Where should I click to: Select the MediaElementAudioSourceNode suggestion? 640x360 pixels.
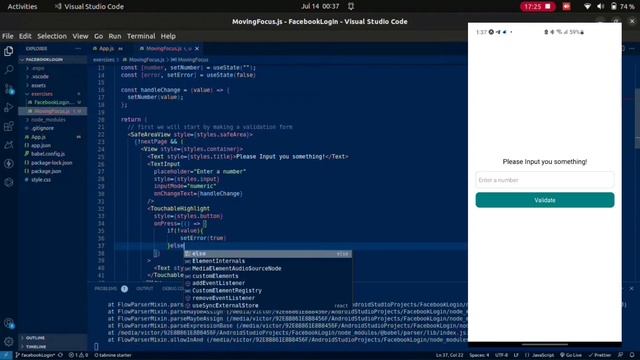pos(267,269)
